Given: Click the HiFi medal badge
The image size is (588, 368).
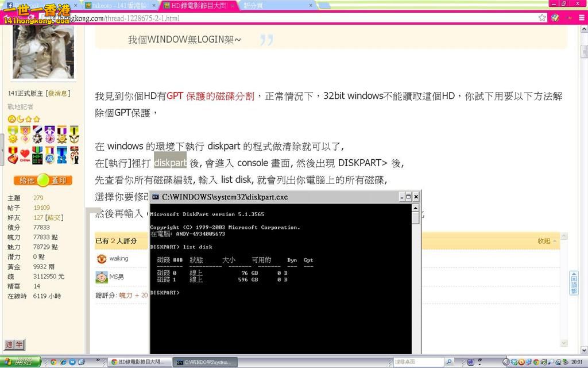Looking at the screenshot, I should pos(37,155).
